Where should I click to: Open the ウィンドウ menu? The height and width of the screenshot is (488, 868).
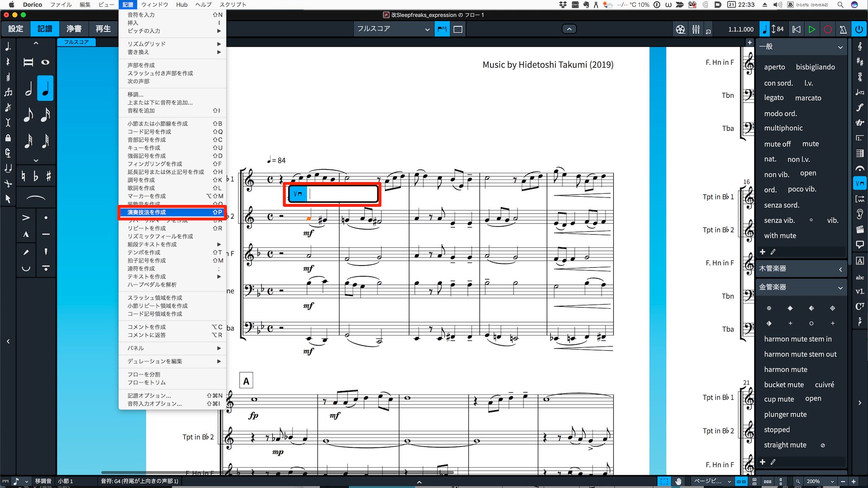click(155, 5)
